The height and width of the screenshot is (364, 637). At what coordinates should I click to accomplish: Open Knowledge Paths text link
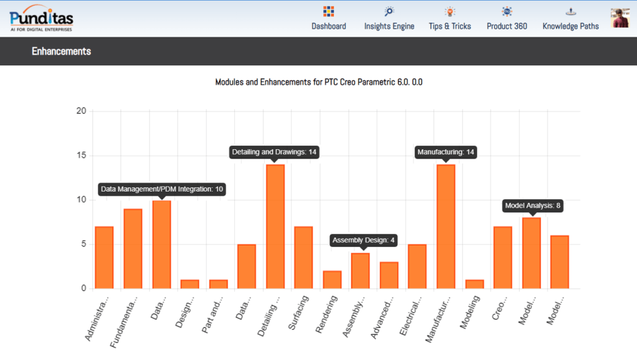[570, 26]
